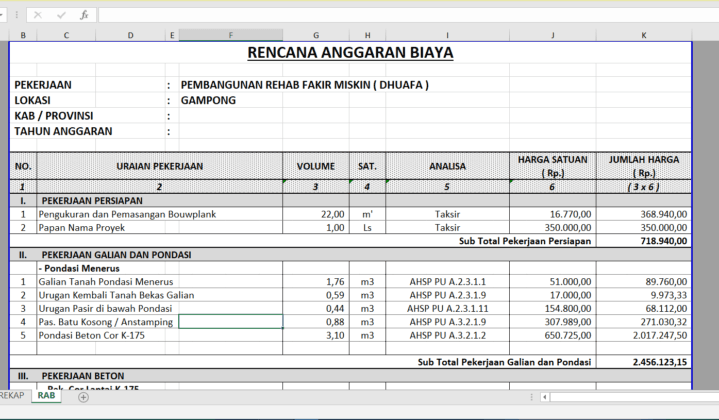The image size is (719, 420).
Task: Select column K header
Action: tap(643, 35)
